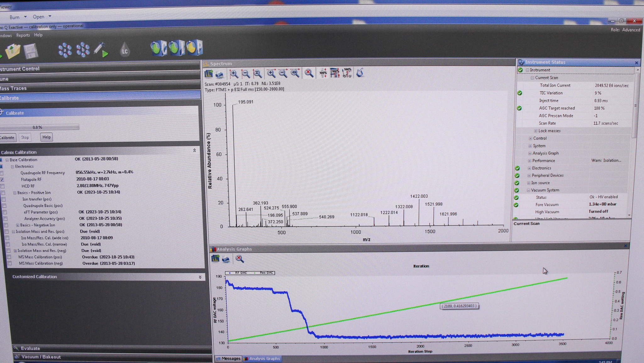Screen dimensions: 644x363
Task: Switch to the Messages tab
Action: coord(228,359)
